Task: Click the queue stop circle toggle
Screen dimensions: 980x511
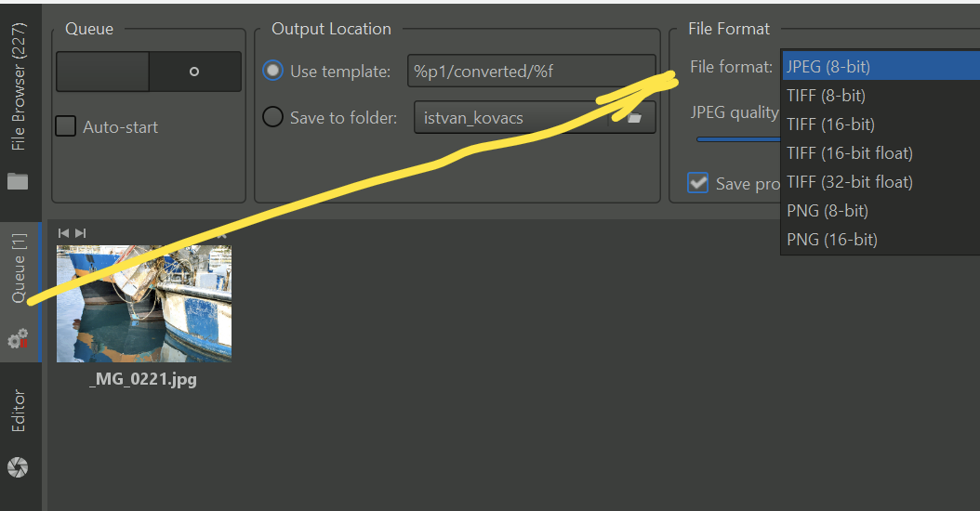Action: (x=194, y=72)
